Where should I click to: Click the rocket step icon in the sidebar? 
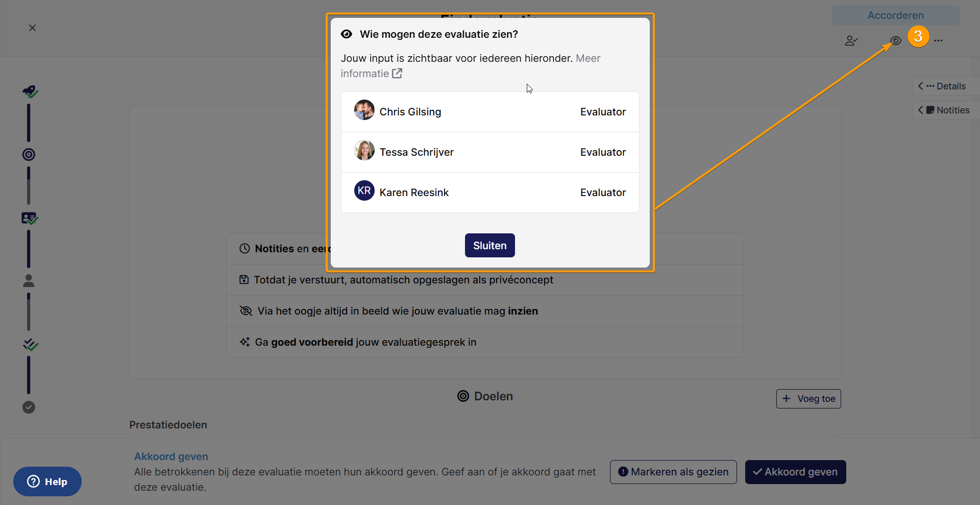30,92
